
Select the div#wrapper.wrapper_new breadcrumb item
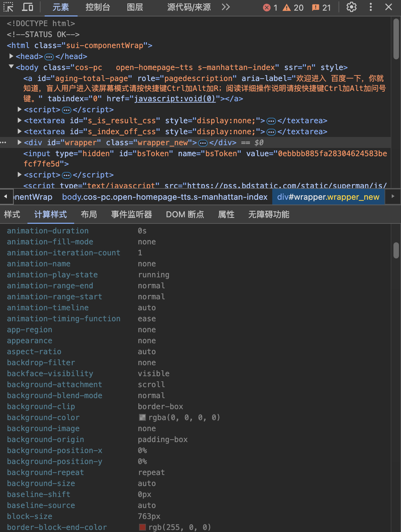coord(328,197)
